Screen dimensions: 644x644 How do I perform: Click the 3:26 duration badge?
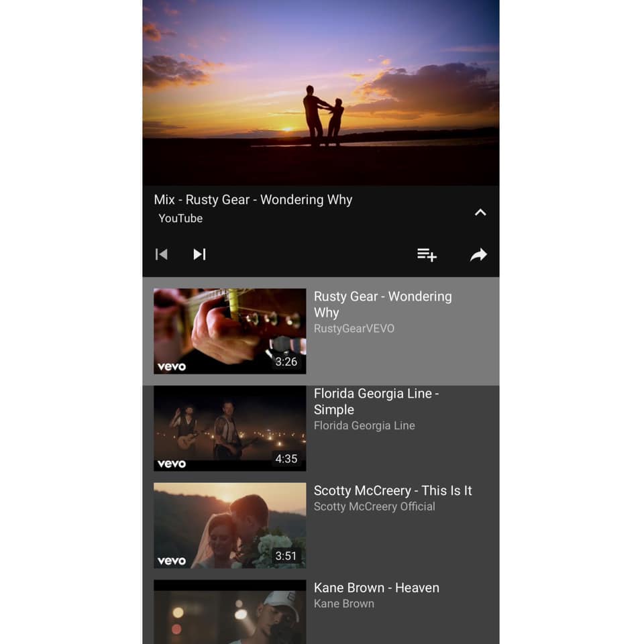pos(286,362)
